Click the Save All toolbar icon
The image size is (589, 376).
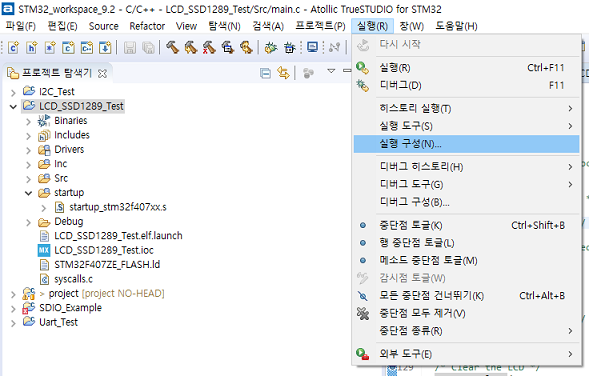click(148, 48)
